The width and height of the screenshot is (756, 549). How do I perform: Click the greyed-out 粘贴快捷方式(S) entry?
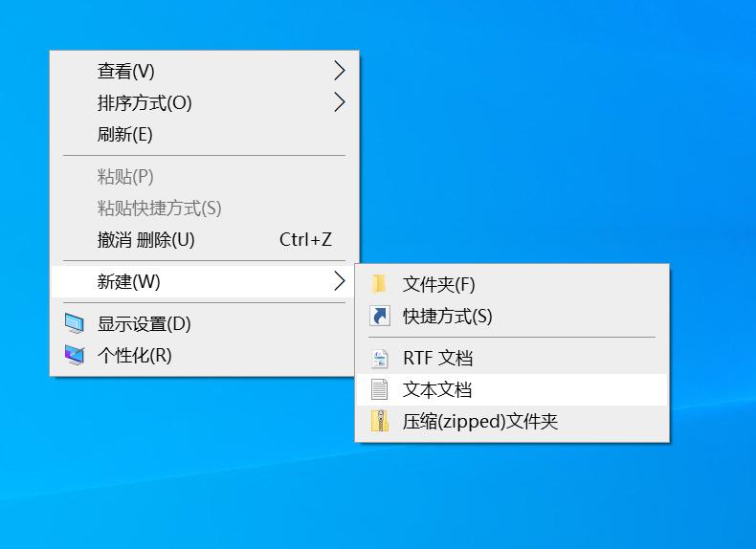205,209
